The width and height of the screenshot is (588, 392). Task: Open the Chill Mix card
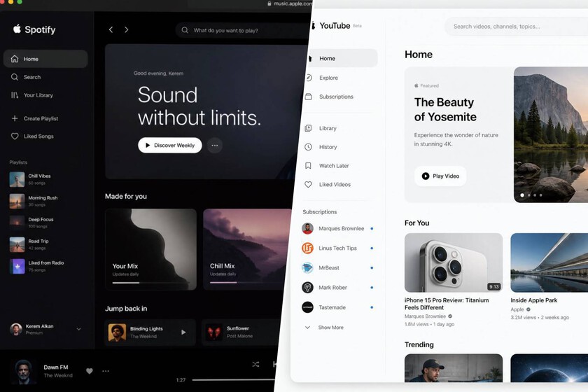(x=248, y=249)
